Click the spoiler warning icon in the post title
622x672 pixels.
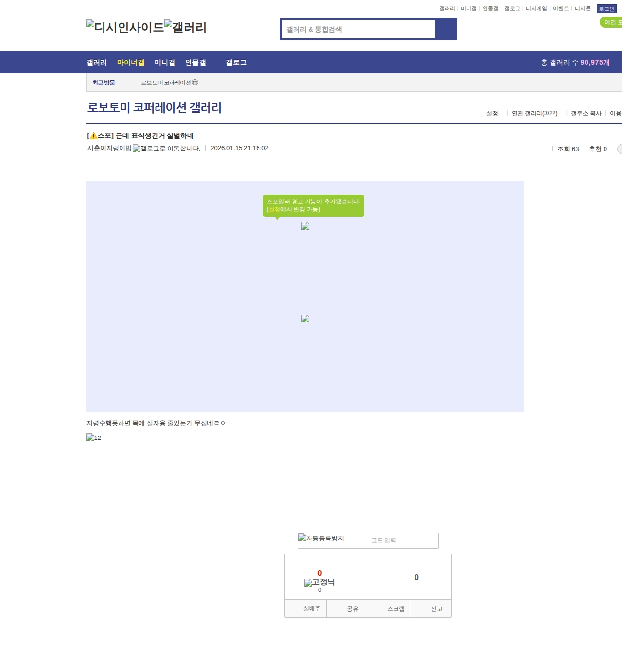[x=93, y=136]
